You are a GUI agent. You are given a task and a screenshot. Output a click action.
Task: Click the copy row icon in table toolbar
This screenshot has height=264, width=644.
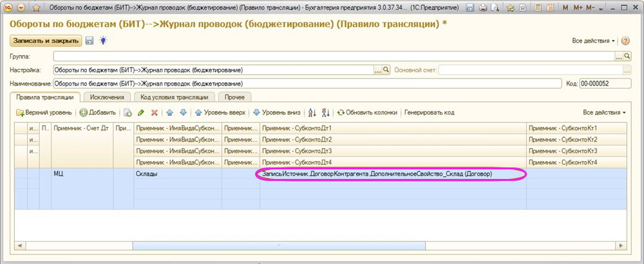pos(128,113)
